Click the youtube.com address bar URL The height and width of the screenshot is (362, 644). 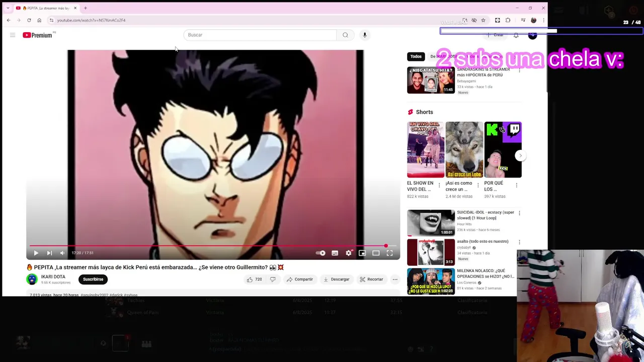point(91,20)
